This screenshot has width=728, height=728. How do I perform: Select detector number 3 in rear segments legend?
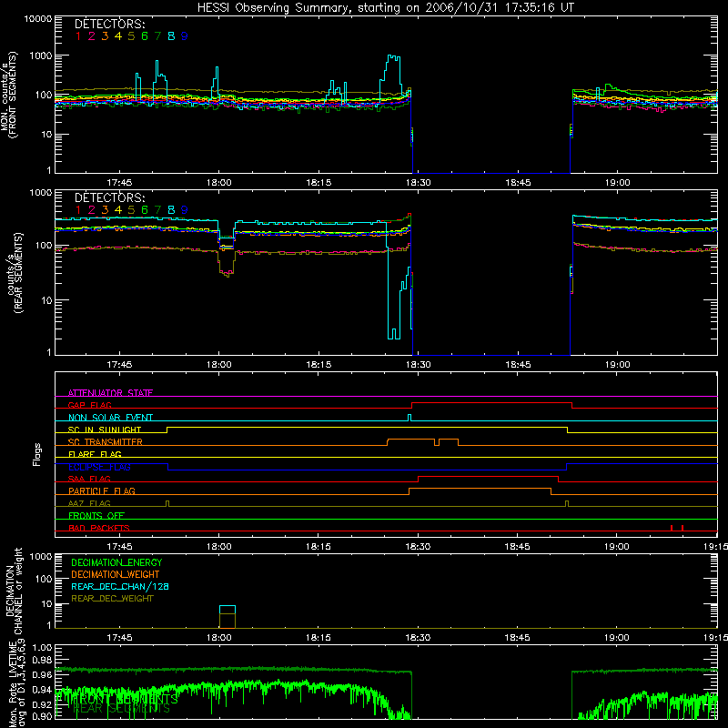coord(105,210)
